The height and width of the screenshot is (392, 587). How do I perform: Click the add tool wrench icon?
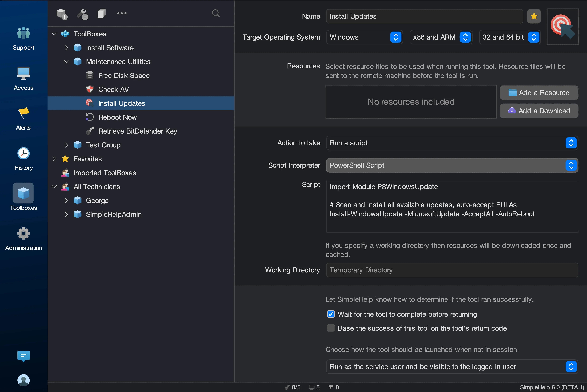[x=82, y=14]
